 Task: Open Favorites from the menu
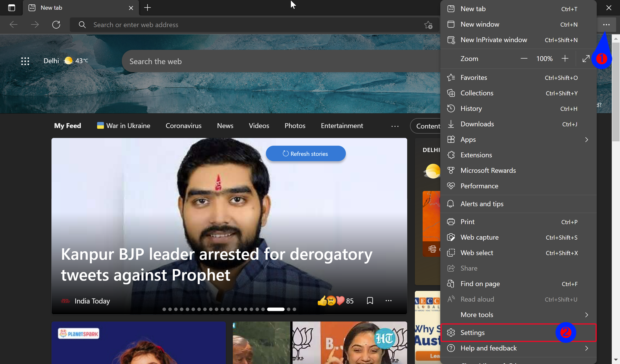pyautogui.click(x=518, y=77)
